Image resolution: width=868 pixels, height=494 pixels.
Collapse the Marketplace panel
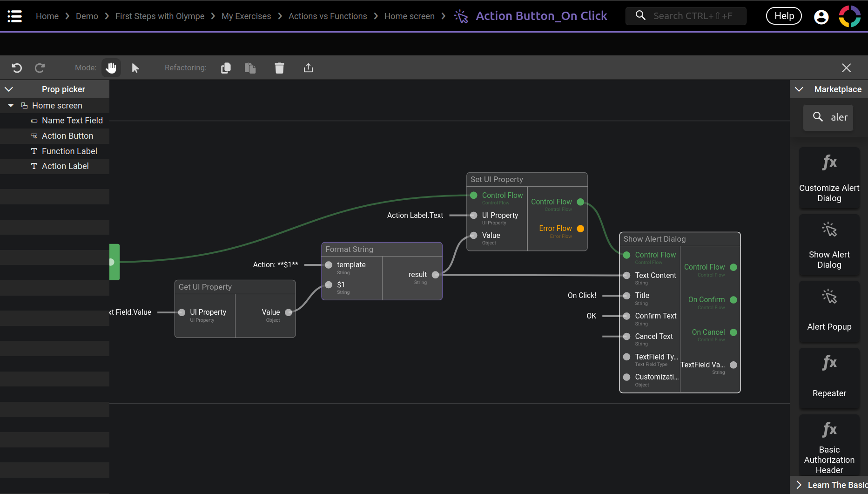pos(799,89)
